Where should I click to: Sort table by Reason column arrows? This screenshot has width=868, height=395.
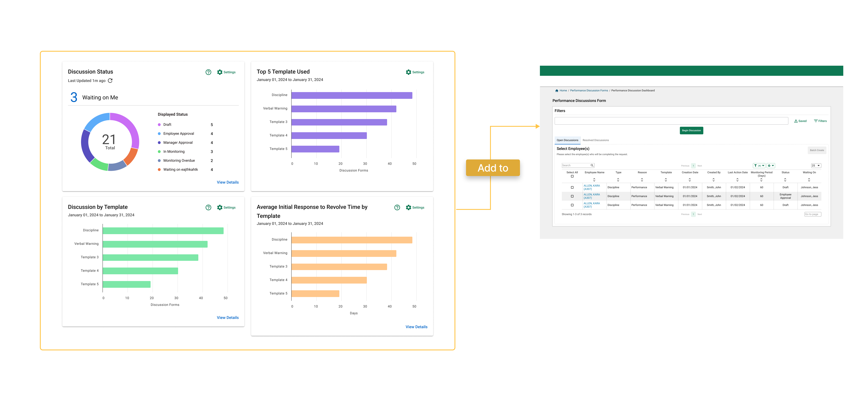642,180
